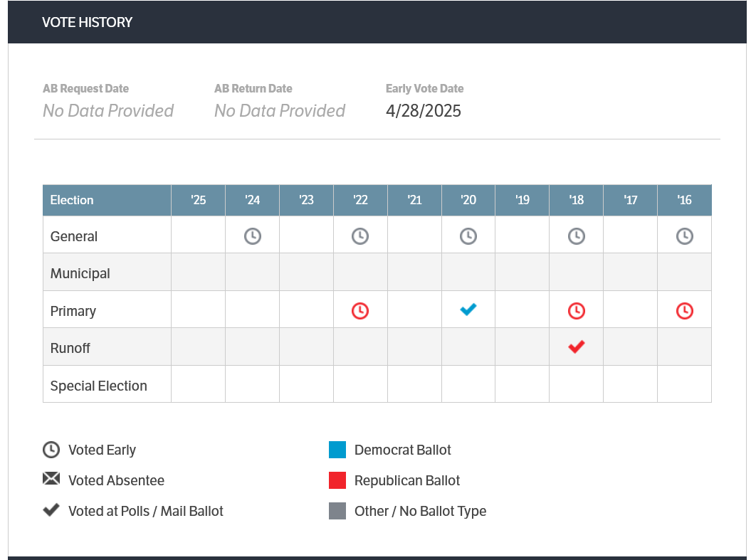Click the Voted Absentee envelope icon
This screenshot has height=560, width=756.
tap(51, 479)
